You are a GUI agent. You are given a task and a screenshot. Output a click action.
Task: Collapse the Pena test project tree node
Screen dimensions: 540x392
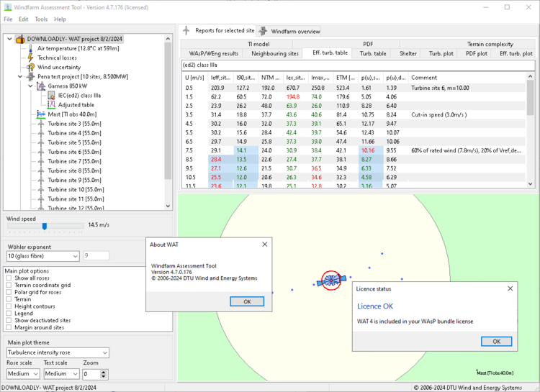pos(19,76)
